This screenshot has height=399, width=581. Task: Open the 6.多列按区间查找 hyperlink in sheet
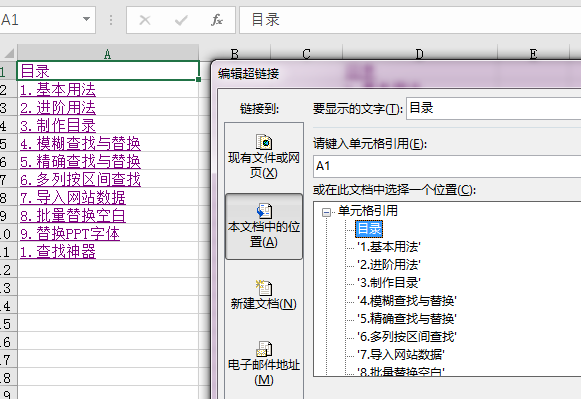tap(80, 180)
